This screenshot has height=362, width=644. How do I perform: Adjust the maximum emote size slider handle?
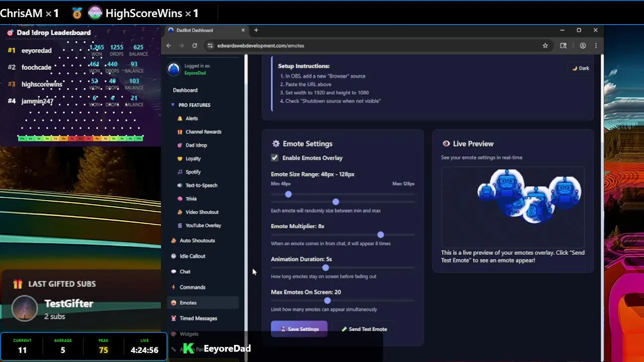(336, 202)
